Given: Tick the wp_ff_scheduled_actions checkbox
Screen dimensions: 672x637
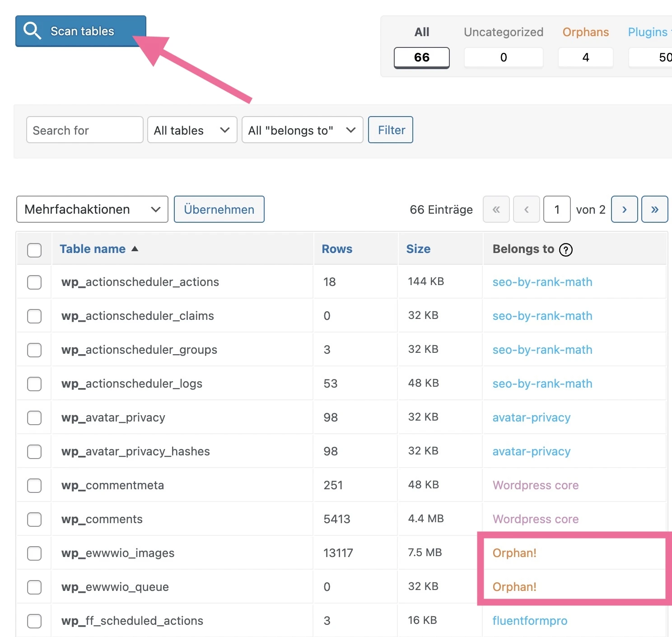Looking at the screenshot, I should pos(34,621).
